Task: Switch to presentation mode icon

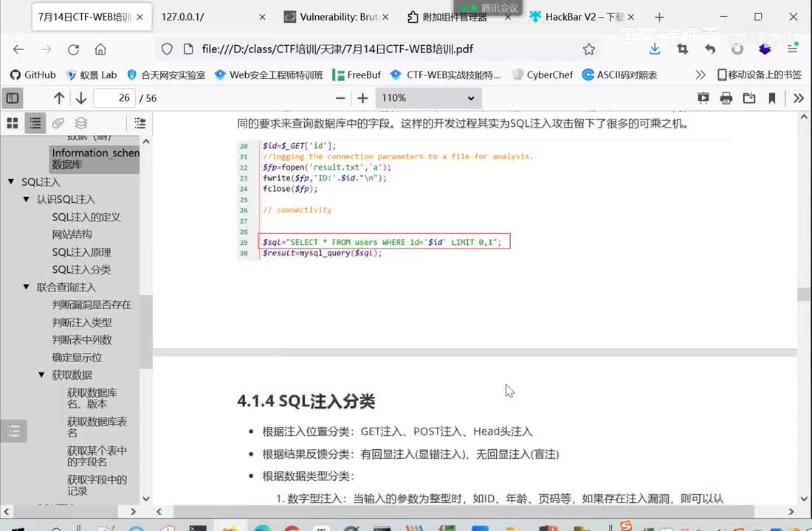Action: point(703,98)
